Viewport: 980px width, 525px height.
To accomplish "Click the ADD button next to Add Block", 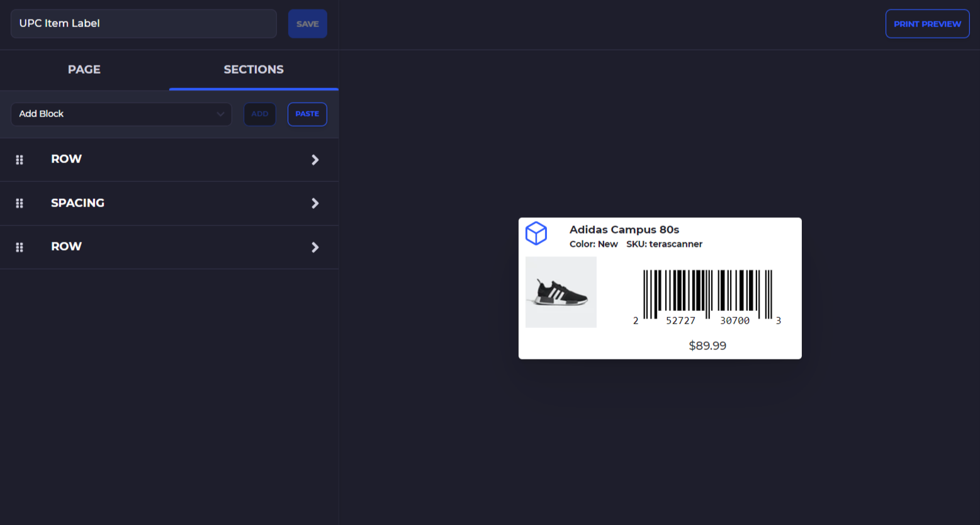I will point(260,114).
